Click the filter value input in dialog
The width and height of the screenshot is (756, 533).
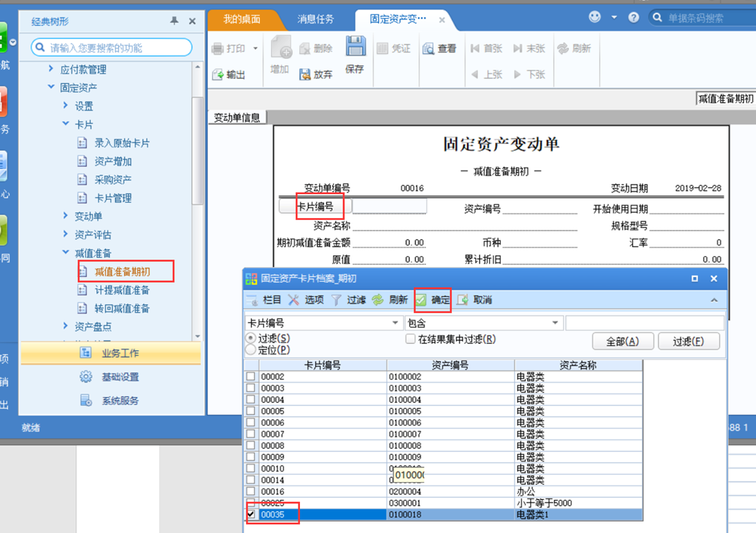click(645, 322)
